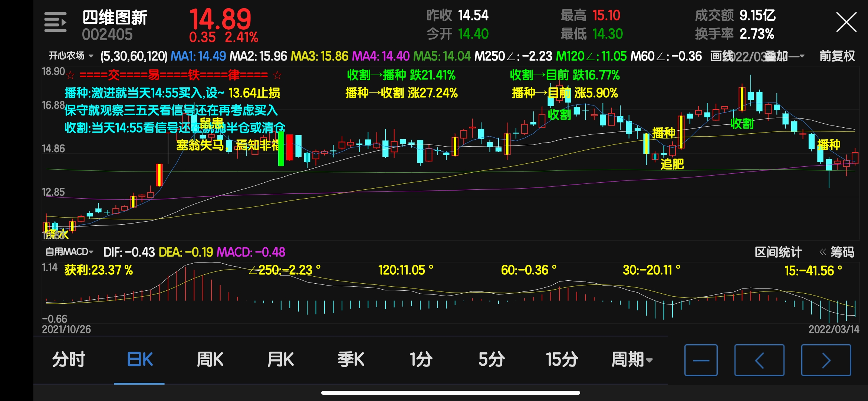Click the 今开 14.40 open price

point(457,34)
